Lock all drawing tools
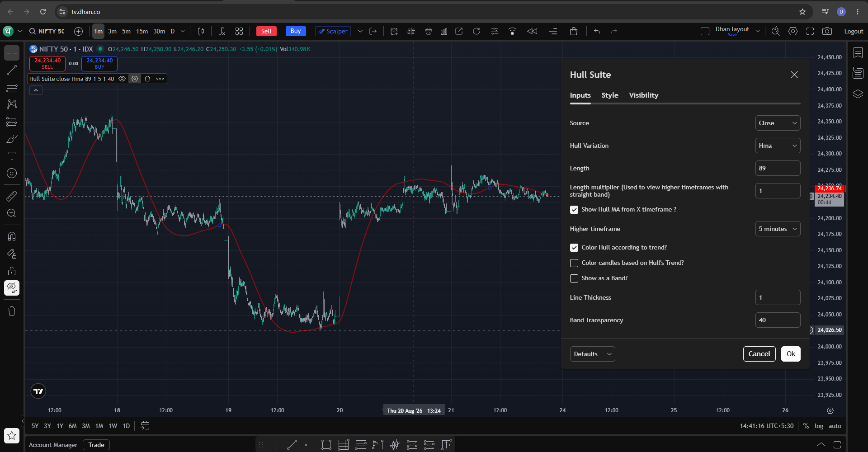 coord(12,271)
